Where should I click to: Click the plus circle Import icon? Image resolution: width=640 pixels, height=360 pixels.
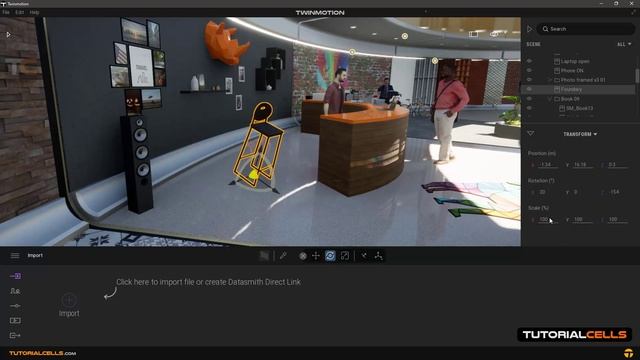[x=69, y=300]
